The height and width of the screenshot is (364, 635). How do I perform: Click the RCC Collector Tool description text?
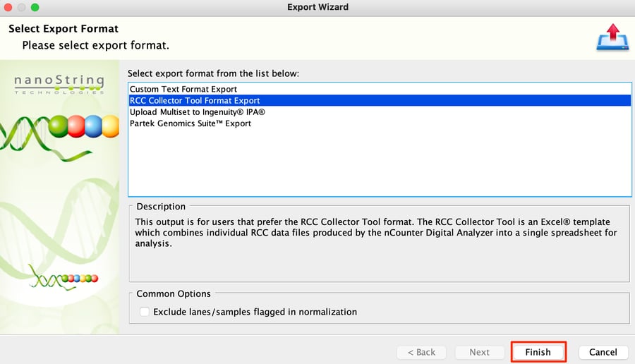tap(376, 232)
